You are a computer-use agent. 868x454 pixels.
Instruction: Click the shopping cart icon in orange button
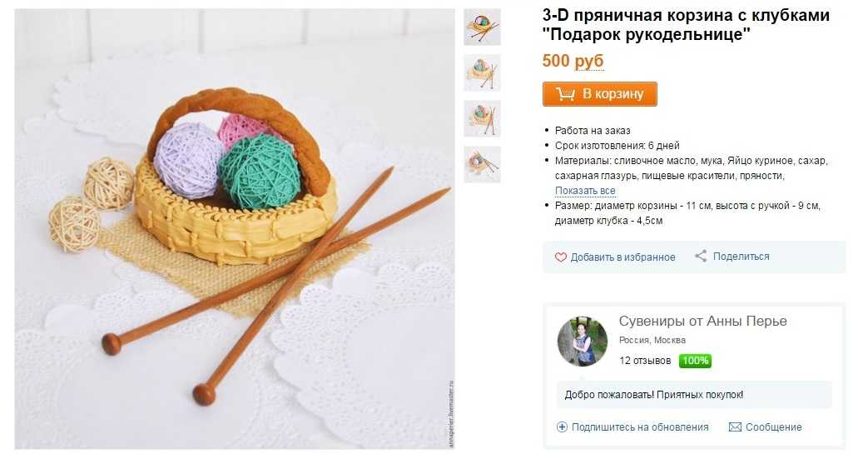[565, 94]
